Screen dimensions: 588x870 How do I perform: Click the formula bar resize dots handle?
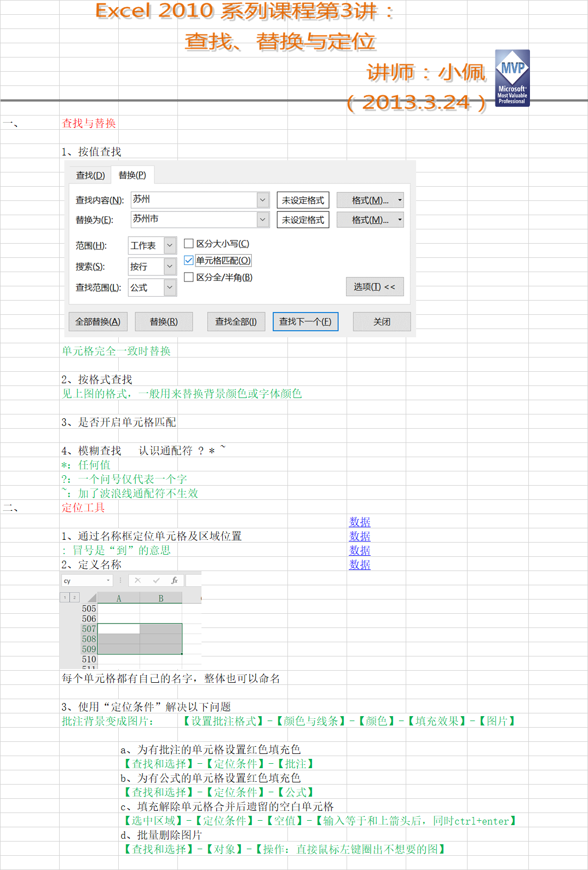click(x=120, y=580)
